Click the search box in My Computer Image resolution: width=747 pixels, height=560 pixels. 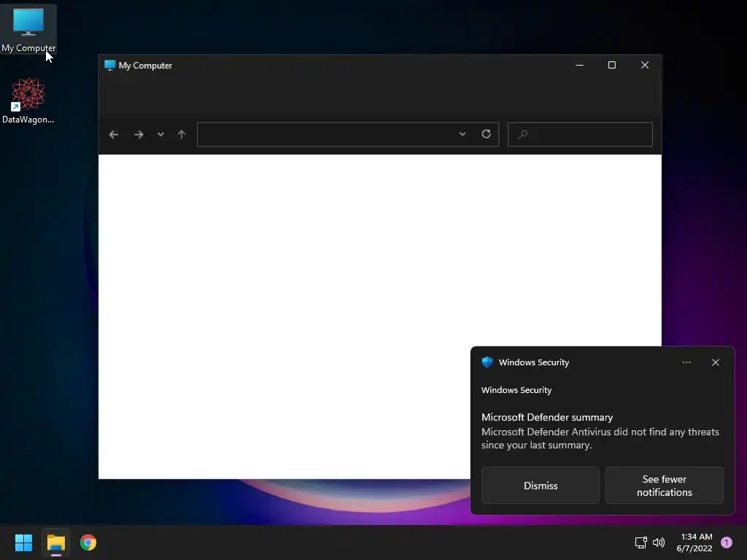(x=580, y=134)
